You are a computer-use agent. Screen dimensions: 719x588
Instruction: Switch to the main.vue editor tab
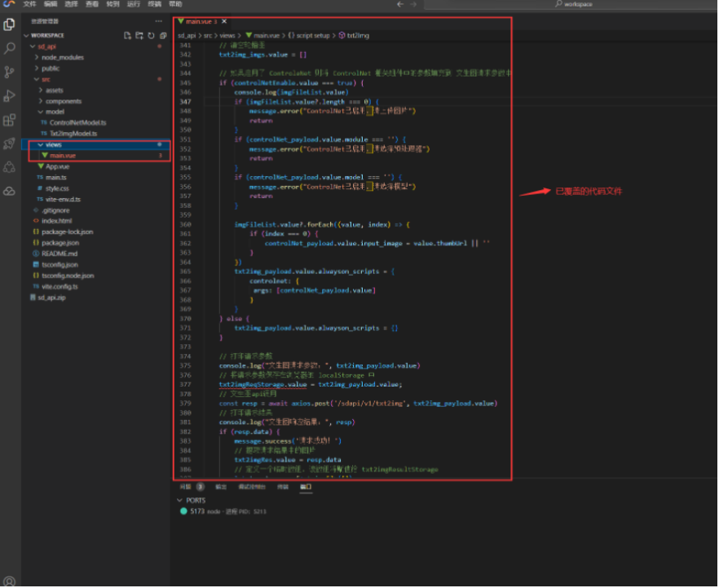(x=202, y=21)
